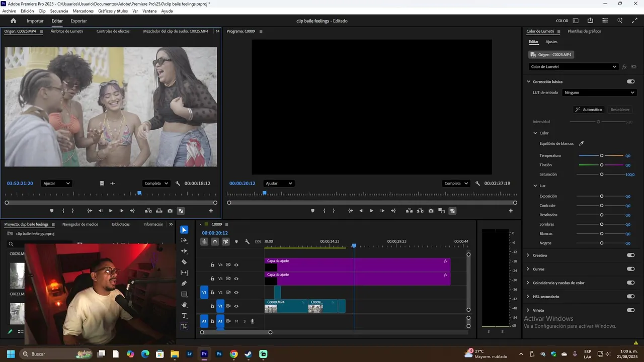Viewport: 644px width, 362px height.
Task: Select the Ripple Edit tool
Action: 184,251
